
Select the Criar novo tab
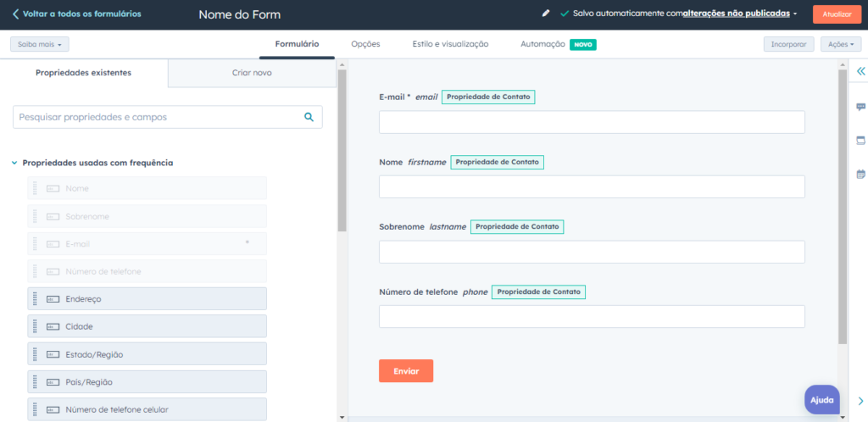click(x=252, y=73)
